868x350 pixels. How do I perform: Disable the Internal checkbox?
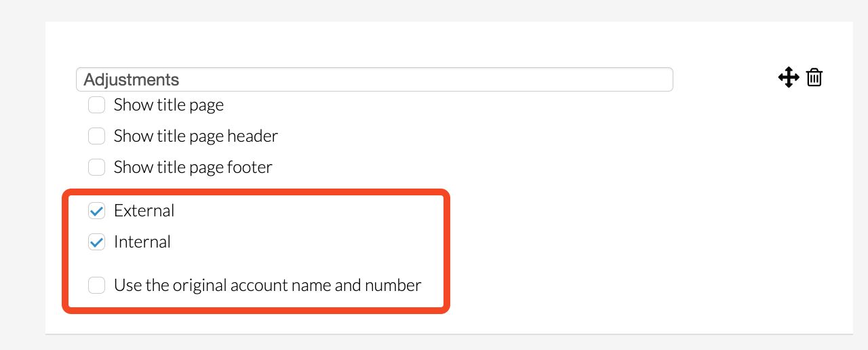pyautogui.click(x=97, y=242)
